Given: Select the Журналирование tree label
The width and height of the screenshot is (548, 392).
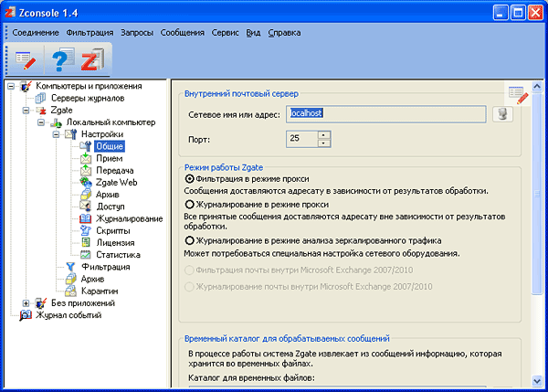Looking at the screenshot, I should [x=130, y=218].
